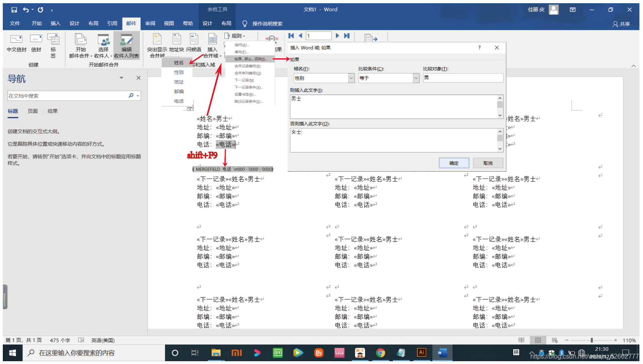Open the Navigation pane options dropdown arrow
Image resolution: width=643 pixels, height=364 pixels.
[x=121, y=78]
